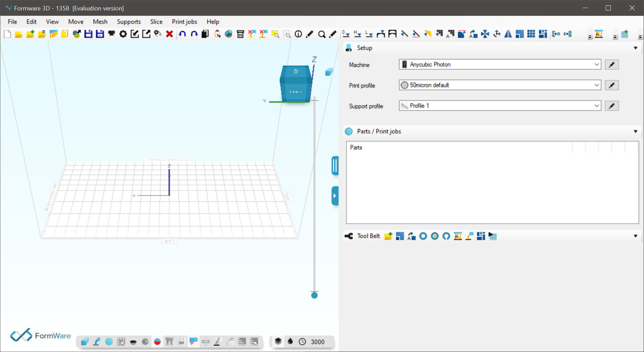Click the folder icon with green plus
This screenshot has width=644, height=352.
(30, 34)
